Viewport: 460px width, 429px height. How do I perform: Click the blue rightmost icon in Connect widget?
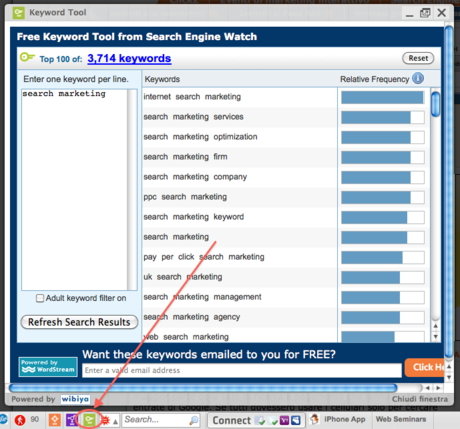coord(296,420)
